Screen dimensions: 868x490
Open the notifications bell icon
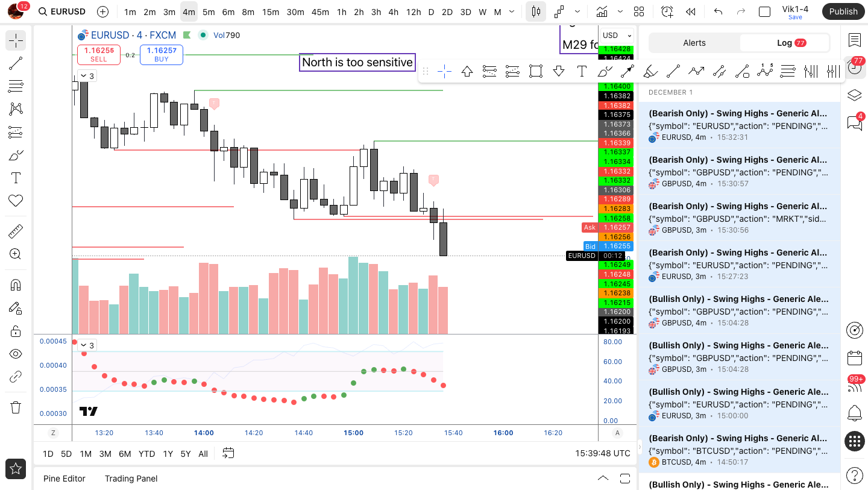(x=855, y=413)
